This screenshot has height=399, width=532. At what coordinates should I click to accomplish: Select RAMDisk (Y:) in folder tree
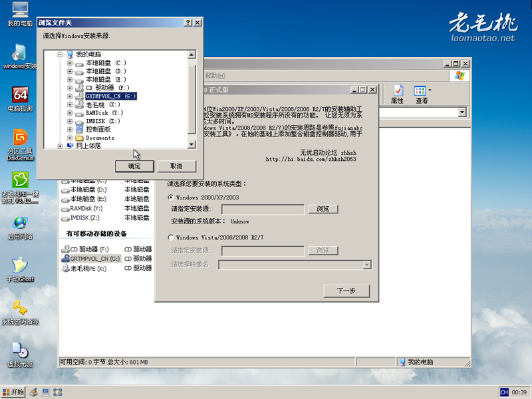click(104, 112)
